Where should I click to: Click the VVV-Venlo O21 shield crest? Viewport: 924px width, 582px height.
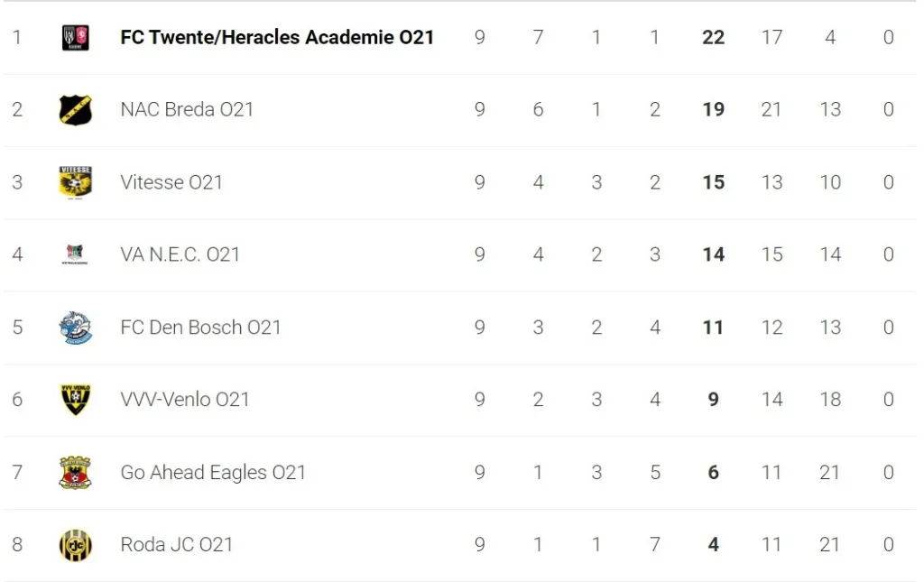(76, 400)
